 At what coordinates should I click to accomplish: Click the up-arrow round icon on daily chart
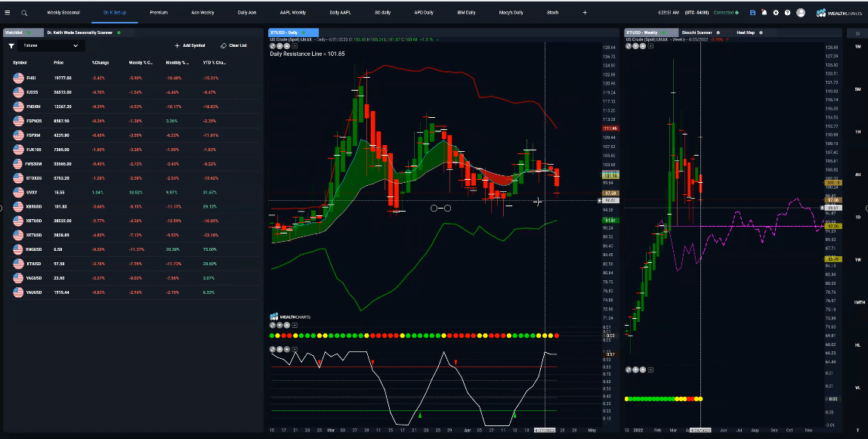[x=286, y=46]
